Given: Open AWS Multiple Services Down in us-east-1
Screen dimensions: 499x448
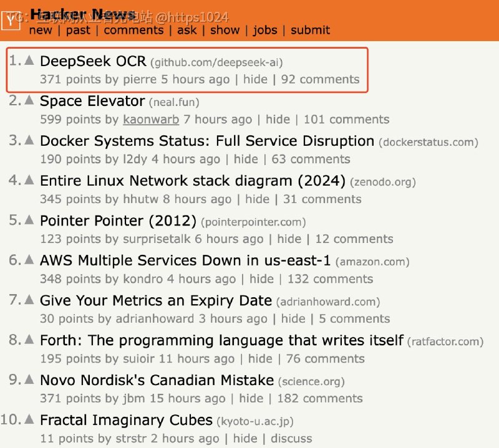Looking at the screenshot, I should pos(185,260).
